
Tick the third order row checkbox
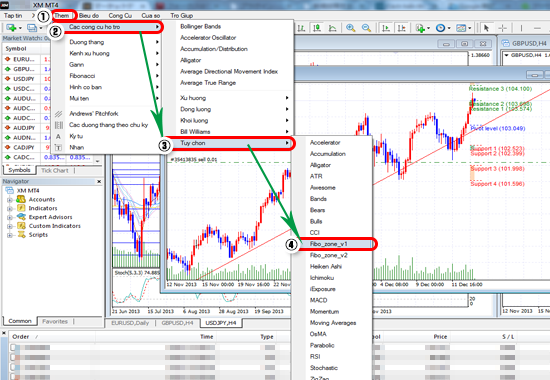(13, 367)
